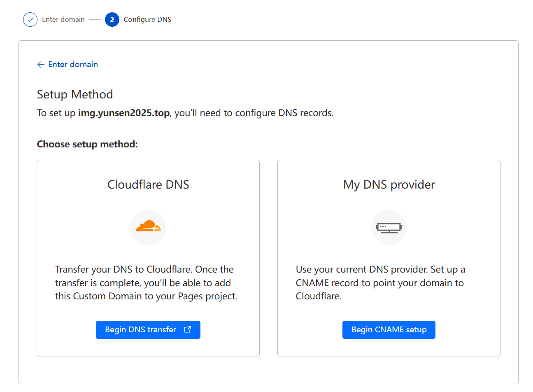
Task: Click the Cloudflare DNS card heading
Action: pyautogui.click(x=148, y=184)
